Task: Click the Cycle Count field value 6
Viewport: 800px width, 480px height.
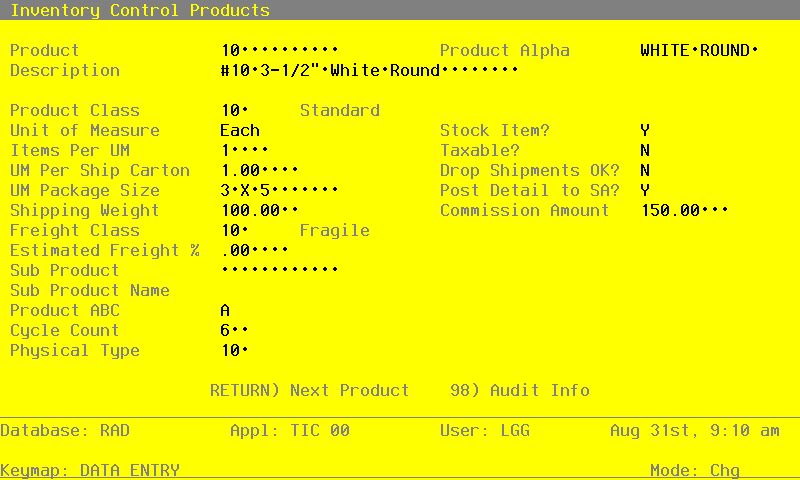Action: (234, 330)
